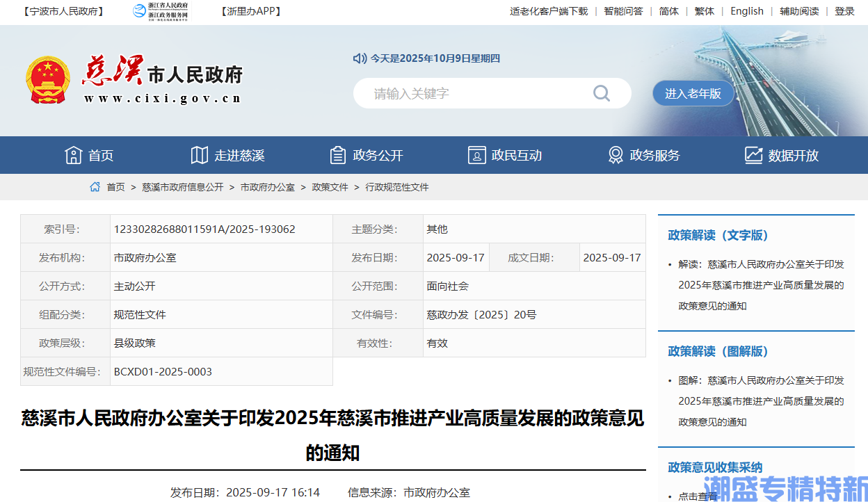The width and height of the screenshot is (868, 502).
Task: Open the Zhejiang government service logo link
Action: point(161,11)
